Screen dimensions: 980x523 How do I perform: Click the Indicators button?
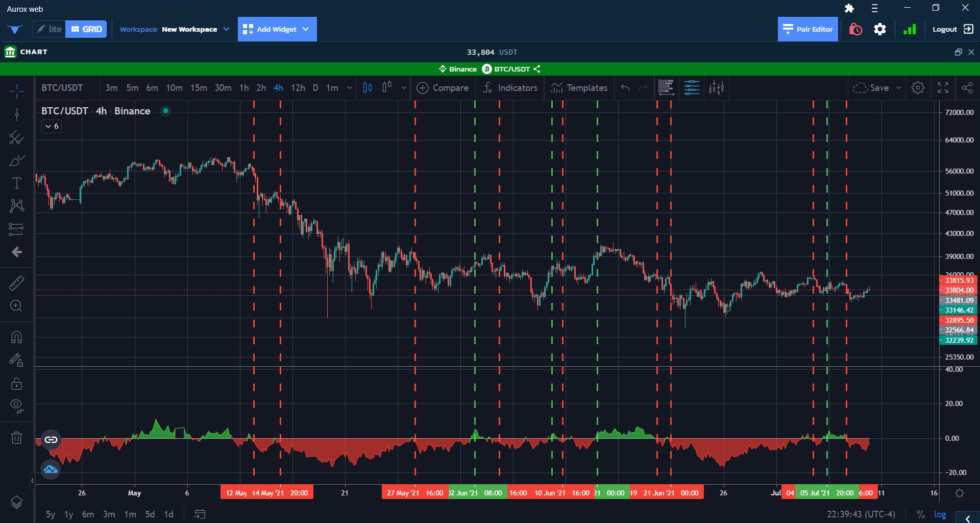510,88
